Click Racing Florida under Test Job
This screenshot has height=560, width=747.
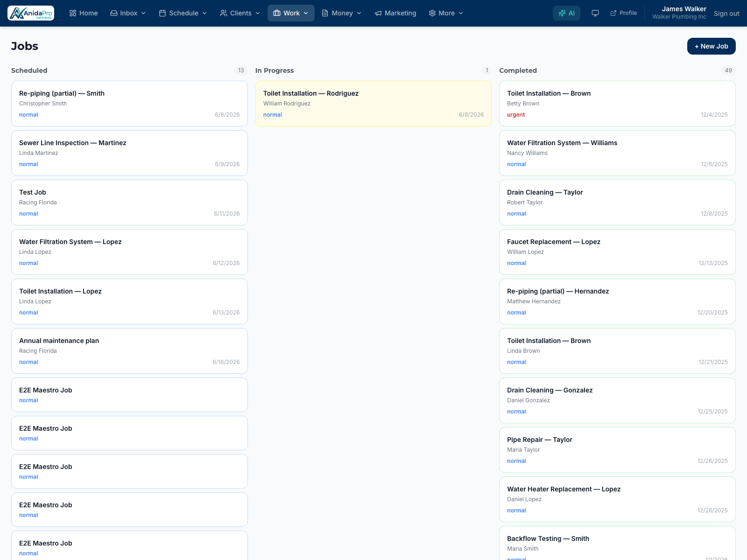click(38, 203)
